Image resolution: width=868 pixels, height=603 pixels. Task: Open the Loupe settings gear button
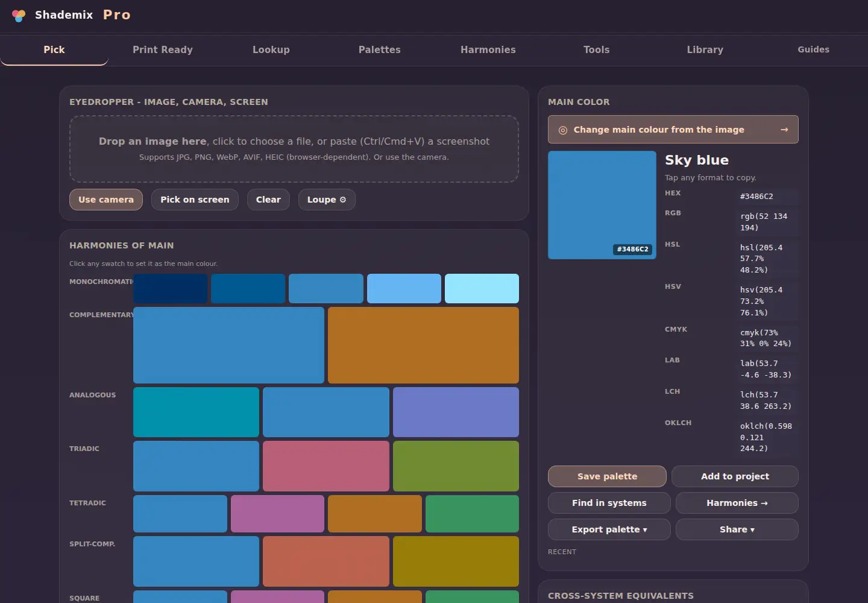[x=327, y=200]
